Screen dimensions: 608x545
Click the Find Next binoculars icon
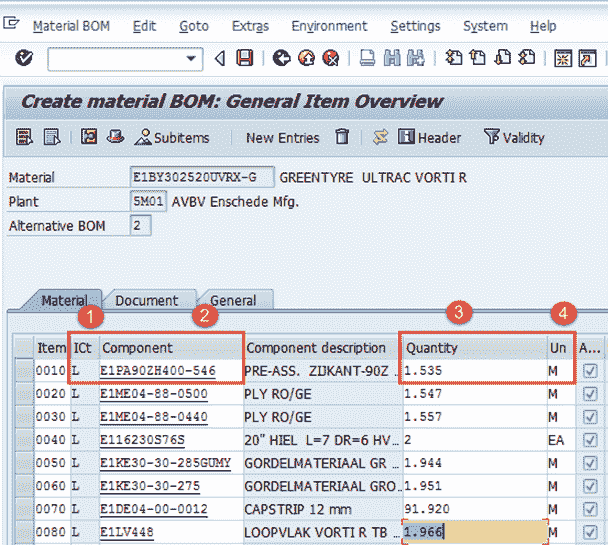click(x=416, y=59)
